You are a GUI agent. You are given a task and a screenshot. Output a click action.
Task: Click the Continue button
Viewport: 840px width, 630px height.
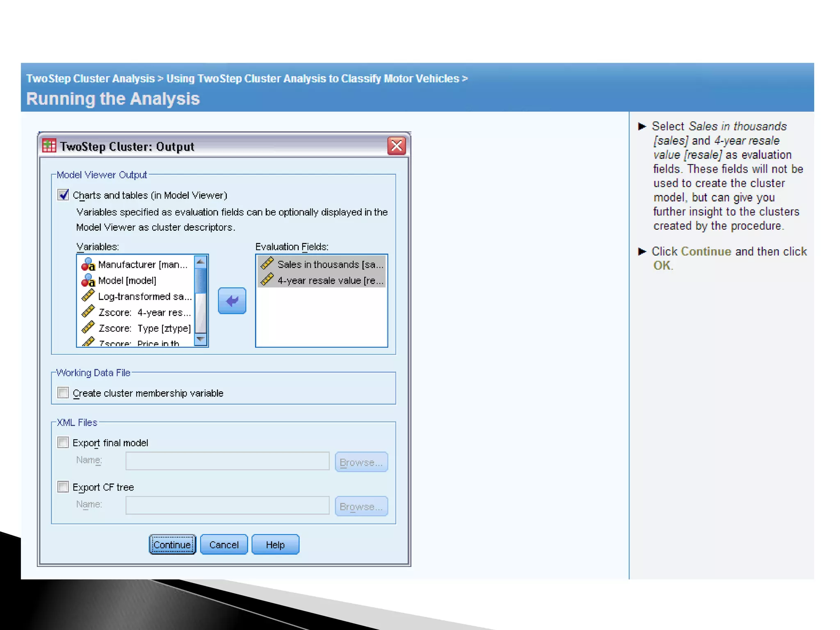172,545
